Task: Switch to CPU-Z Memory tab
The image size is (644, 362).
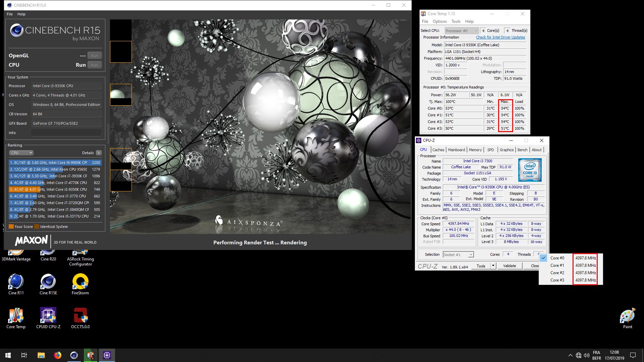Action: [475, 150]
